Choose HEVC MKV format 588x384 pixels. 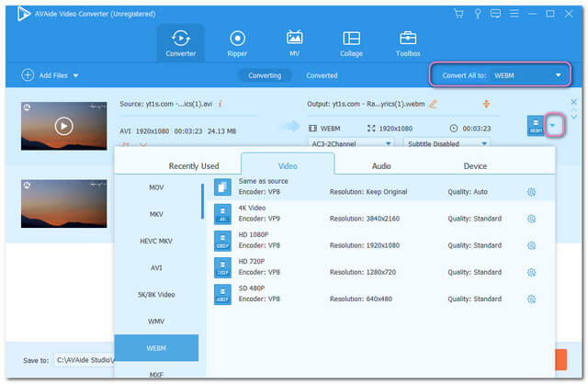[156, 241]
